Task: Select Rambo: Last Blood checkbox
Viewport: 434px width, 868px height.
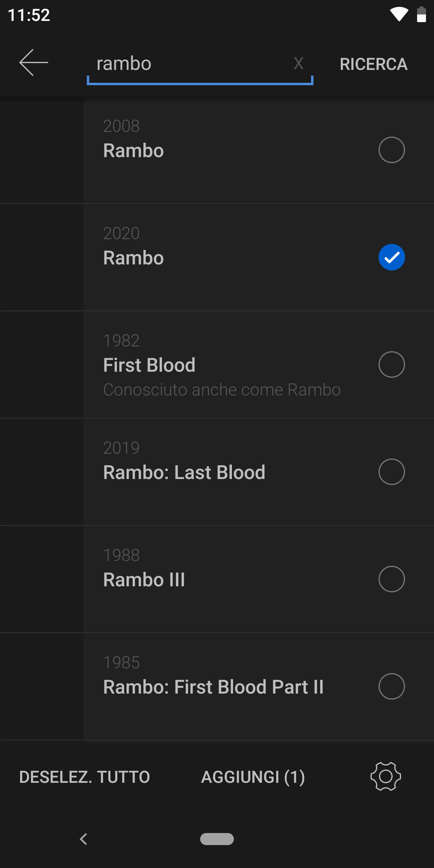Action: (x=391, y=472)
